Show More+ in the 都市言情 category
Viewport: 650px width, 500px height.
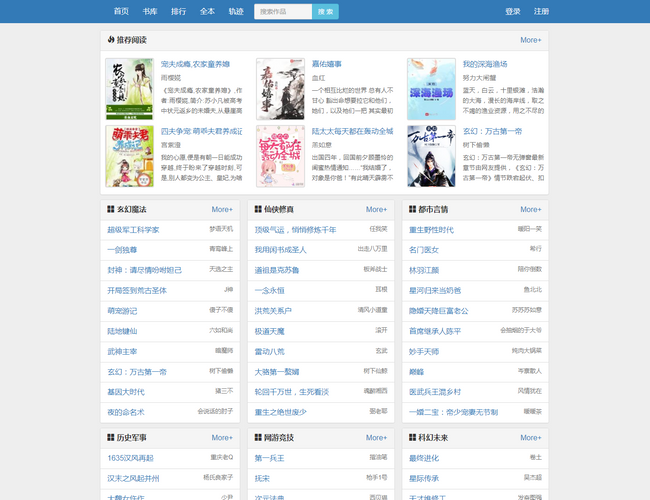[x=531, y=210]
